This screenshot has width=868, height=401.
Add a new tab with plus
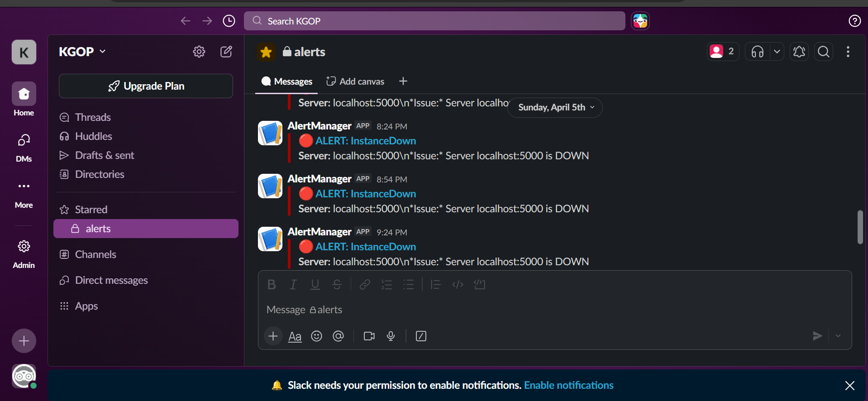click(403, 81)
